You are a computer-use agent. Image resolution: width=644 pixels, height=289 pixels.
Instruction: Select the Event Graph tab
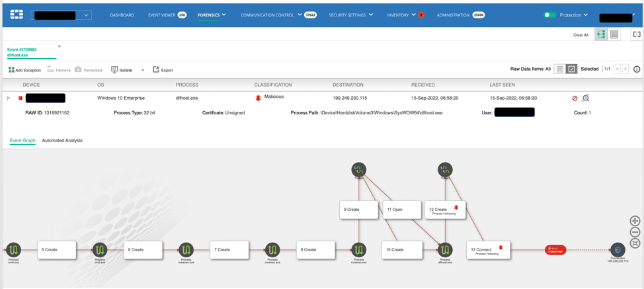click(x=22, y=140)
